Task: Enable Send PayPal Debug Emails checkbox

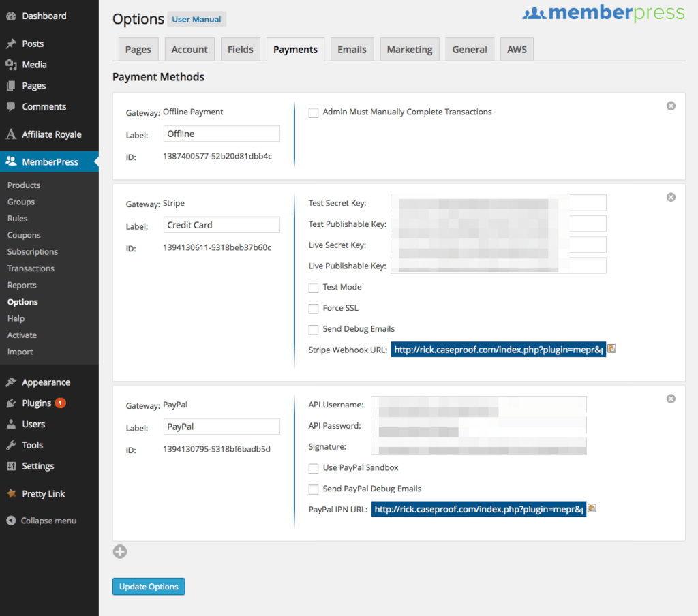Action: click(314, 489)
